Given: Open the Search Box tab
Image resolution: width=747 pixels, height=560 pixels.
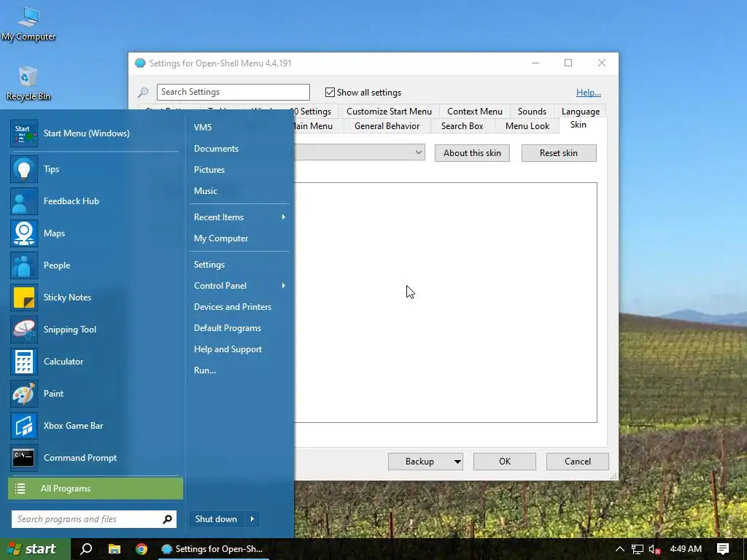Looking at the screenshot, I should click(462, 125).
